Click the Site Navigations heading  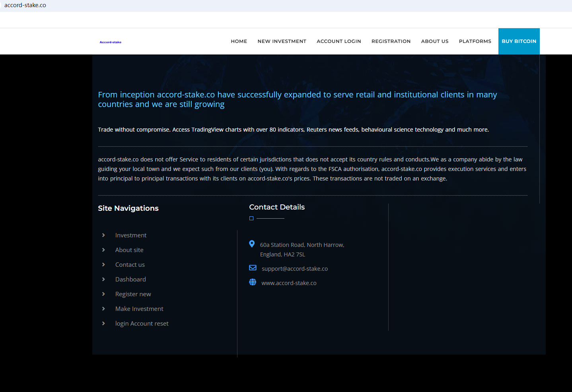point(128,208)
